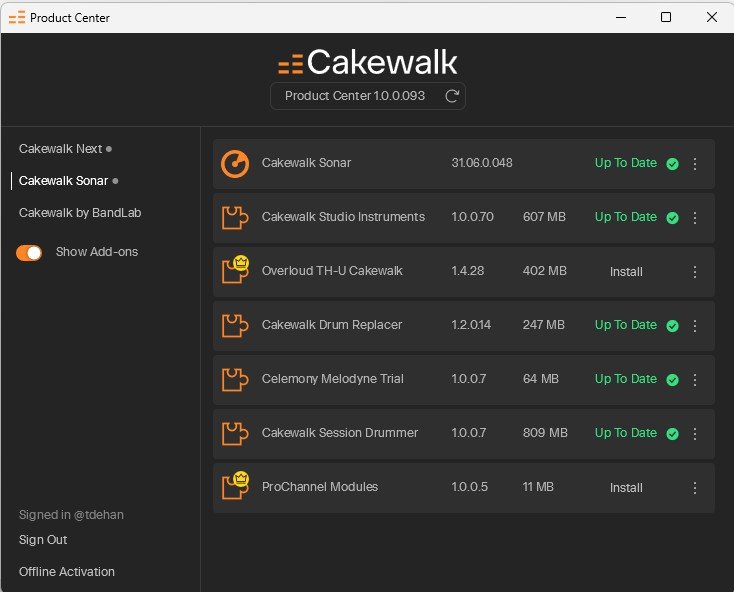Click the 402 MB size value
This screenshot has height=592, width=734.
(x=545, y=271)
